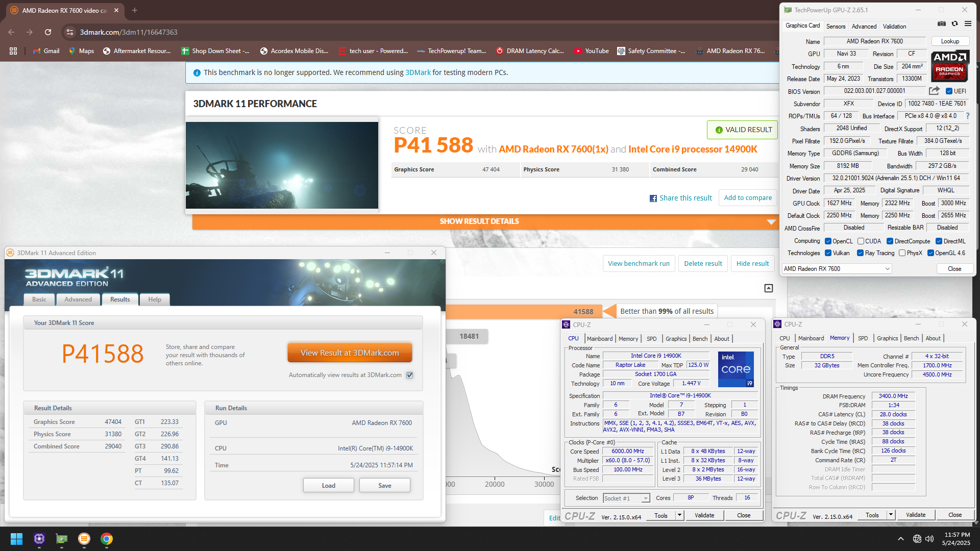The image size is (980, 551).
Task: Click View benchmark run button
Action: point(639,264)
